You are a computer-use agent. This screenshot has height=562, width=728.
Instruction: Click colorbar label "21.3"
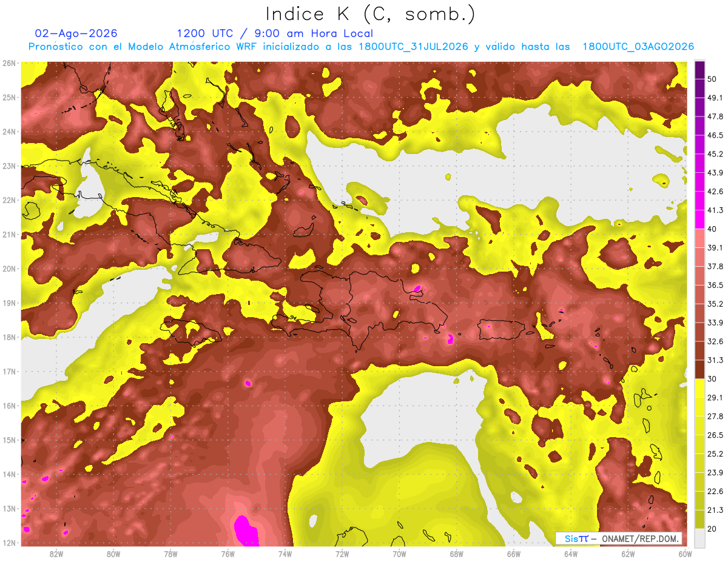[x=715, y=510]
